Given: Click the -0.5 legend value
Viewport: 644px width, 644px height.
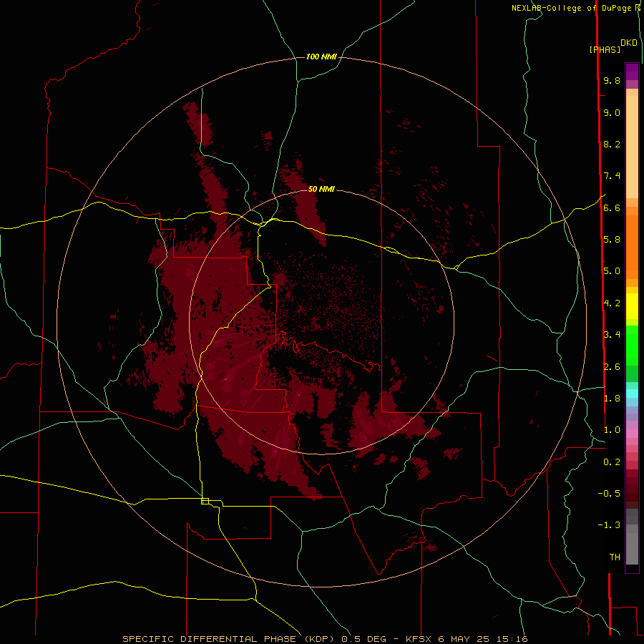Looking at the screenshot, I should (x=609, y=494).
